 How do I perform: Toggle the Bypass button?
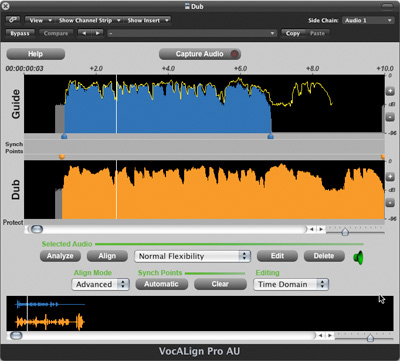[20, 33]
